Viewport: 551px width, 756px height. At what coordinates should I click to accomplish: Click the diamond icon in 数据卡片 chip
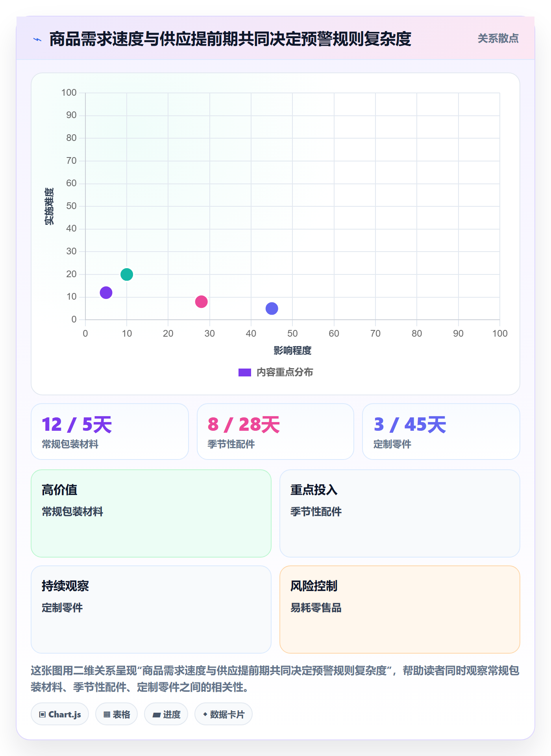point(205,714)
